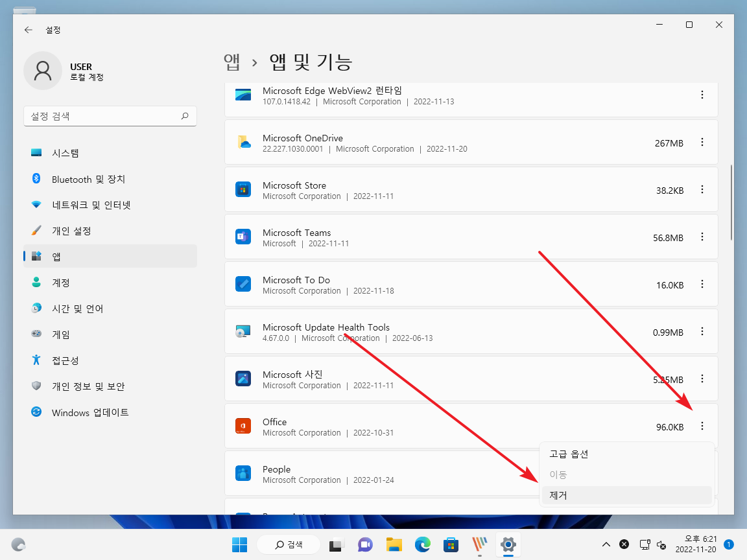The image size is (747, 560).
Task: Open the 접근성 settings category
Action: tap(110, 360)
